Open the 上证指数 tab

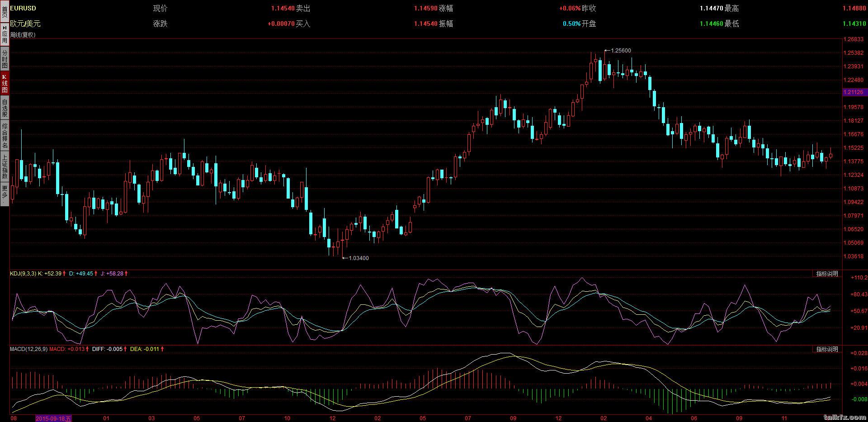pos(4,166)
